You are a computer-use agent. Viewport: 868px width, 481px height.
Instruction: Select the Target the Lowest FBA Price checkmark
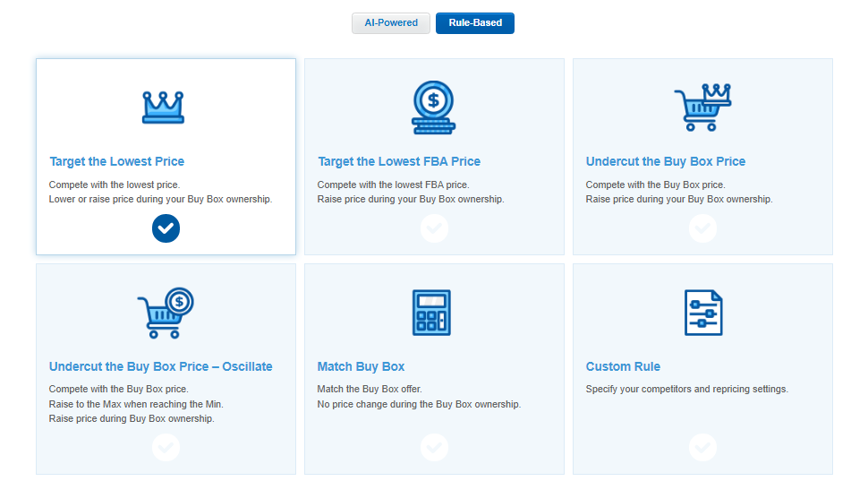(x=435, y=228)
